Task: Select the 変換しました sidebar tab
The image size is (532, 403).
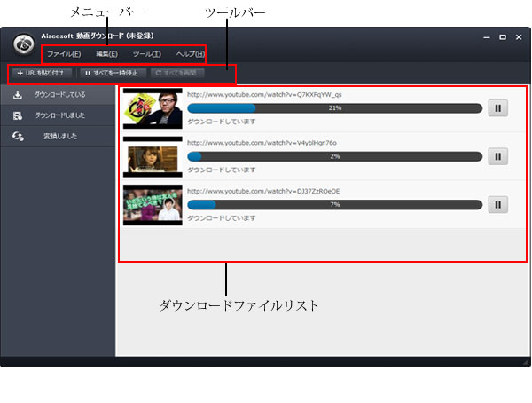Action: point(60,137)
